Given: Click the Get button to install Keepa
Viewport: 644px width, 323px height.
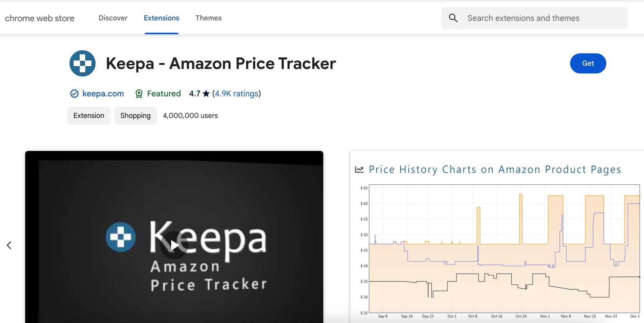Looking at the screenshot, I should 588,63.
